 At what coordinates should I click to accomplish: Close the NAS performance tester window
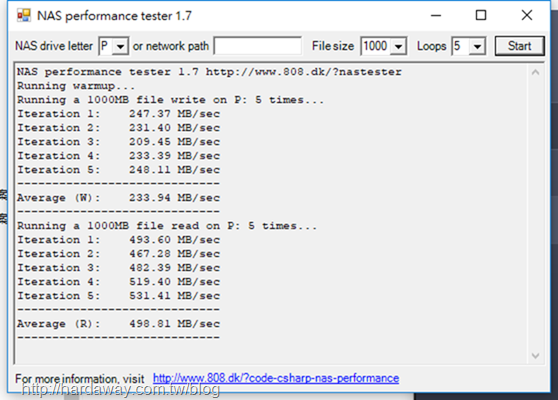coord(527,15)
